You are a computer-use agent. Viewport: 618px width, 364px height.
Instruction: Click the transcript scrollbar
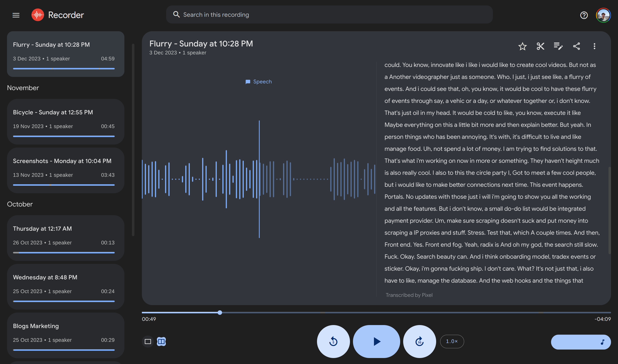pos(609,210)
